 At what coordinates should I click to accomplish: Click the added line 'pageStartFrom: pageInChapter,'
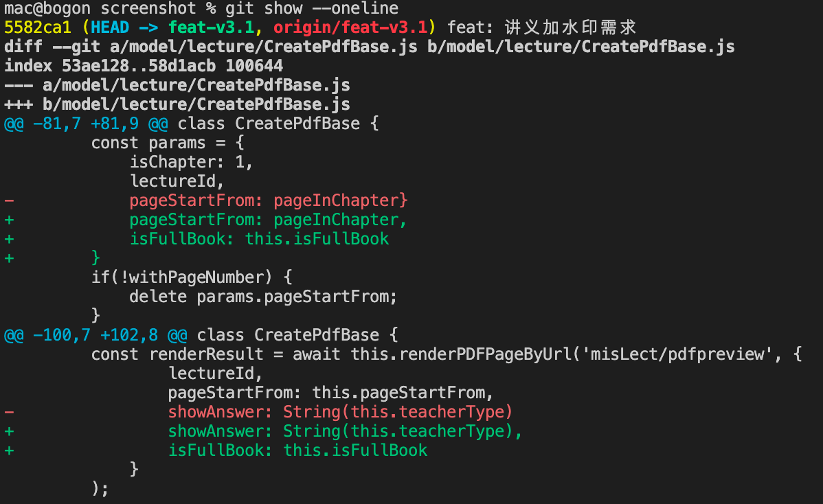[x=269, y=220]
